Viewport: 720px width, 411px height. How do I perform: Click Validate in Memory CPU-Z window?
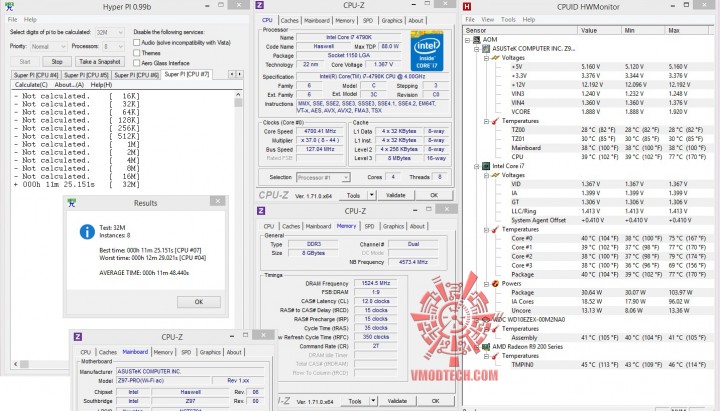click(397, 401)
